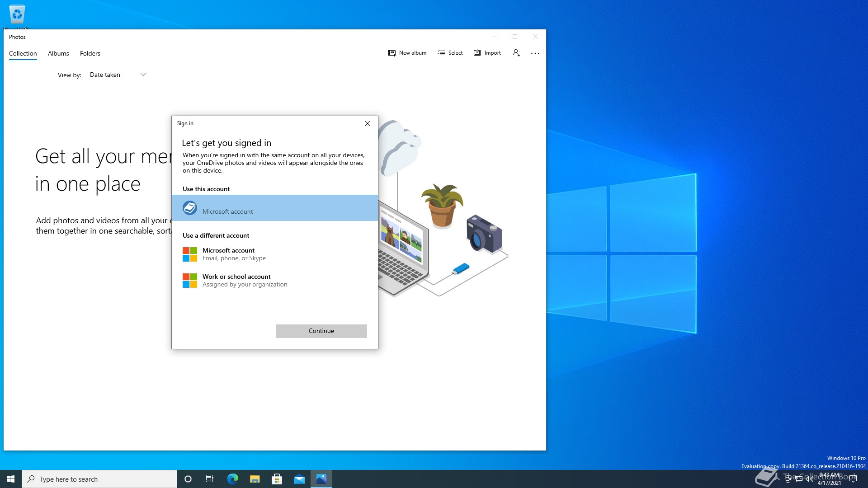Viewport: 868px width, 488px height.
Task: Open the Mail app from the taskbar
Action: coord(299,479)
